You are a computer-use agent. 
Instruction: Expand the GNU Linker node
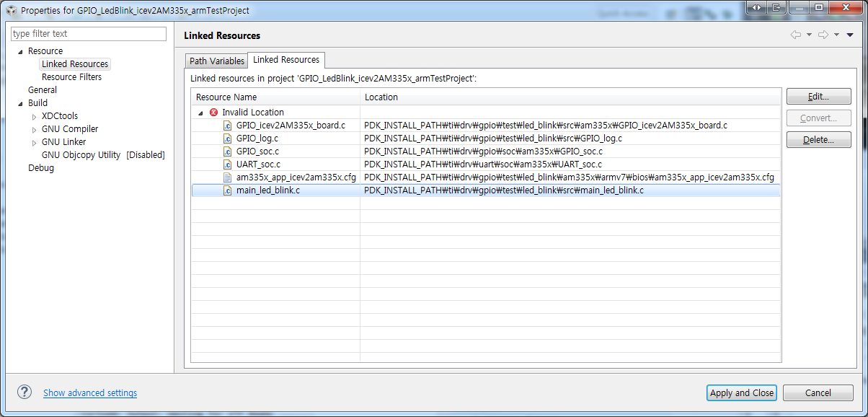(34, 142)
